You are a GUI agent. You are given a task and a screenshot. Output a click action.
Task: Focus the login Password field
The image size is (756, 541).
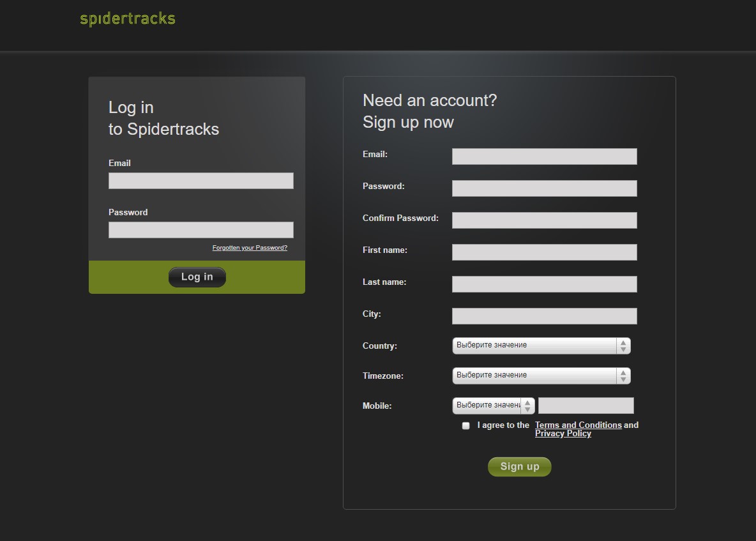(x=201, y=230)
